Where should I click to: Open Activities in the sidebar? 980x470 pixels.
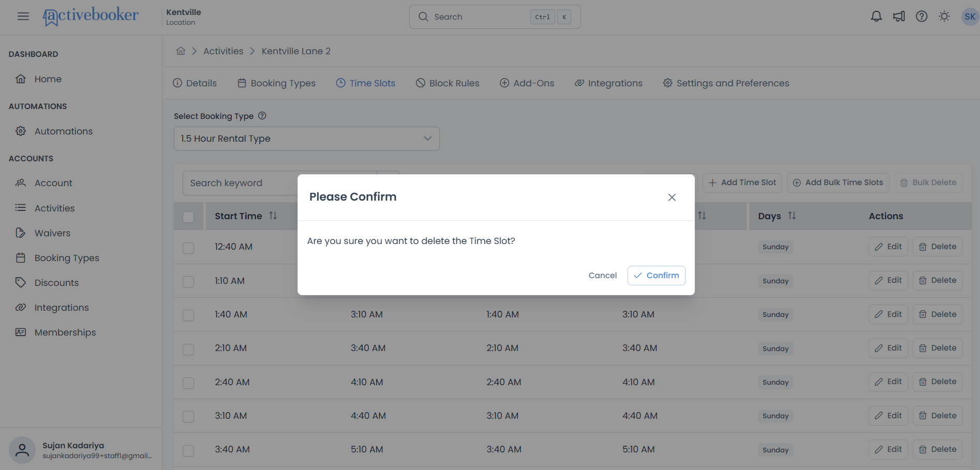pos(54,208)
